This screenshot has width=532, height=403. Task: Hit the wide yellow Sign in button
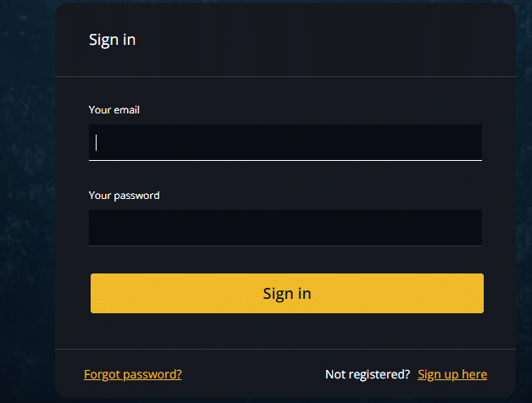286,294
